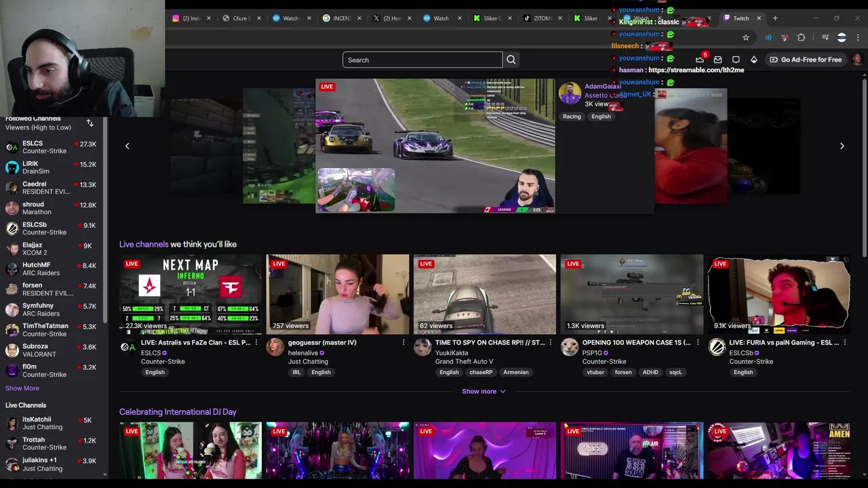This screenshot has width=868, height=488.
Task: Open options menu for TIME TO SPY card
Action: [550, 342]
